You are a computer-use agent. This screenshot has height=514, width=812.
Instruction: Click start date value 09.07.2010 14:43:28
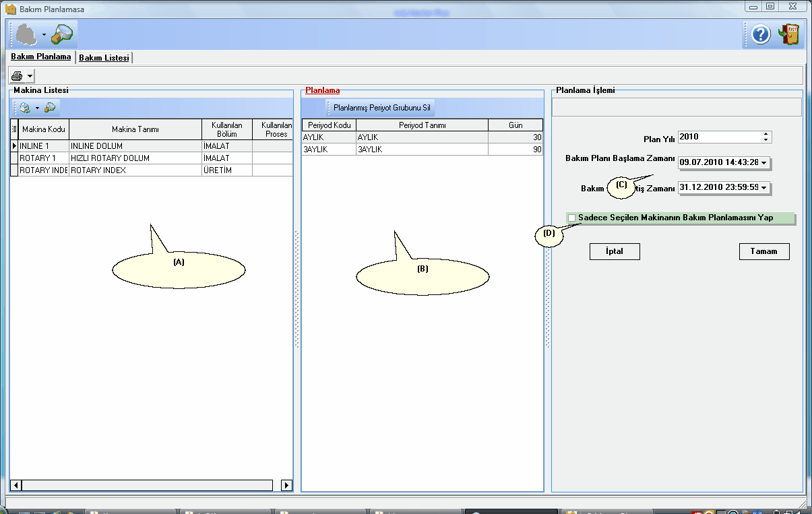tap(719, 162)
